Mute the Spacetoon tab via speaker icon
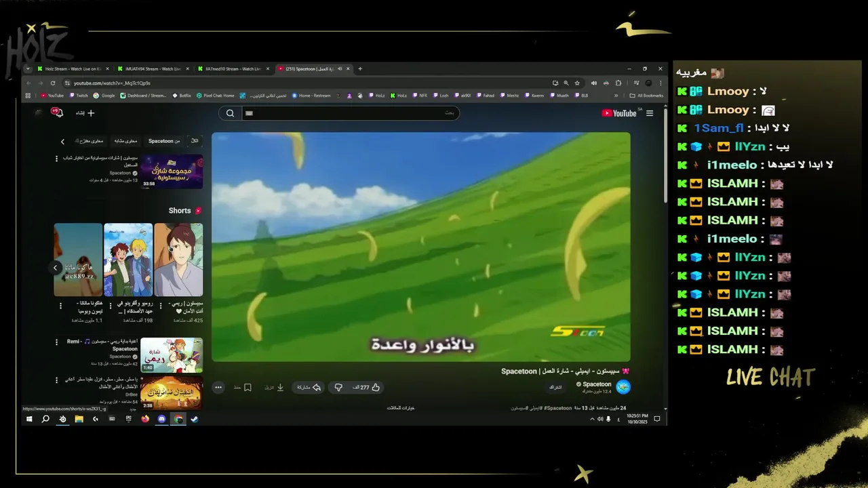This screenshot has width=868, height=488. point(340,68)
